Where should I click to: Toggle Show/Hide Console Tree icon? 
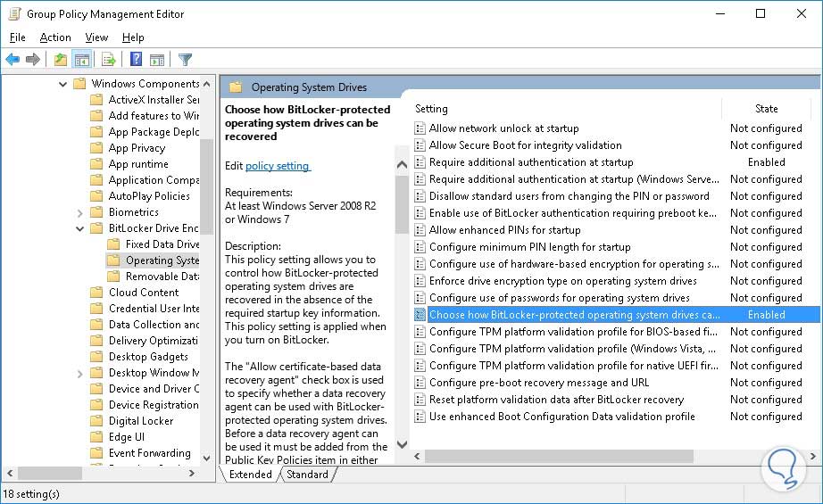pos(82,59)
